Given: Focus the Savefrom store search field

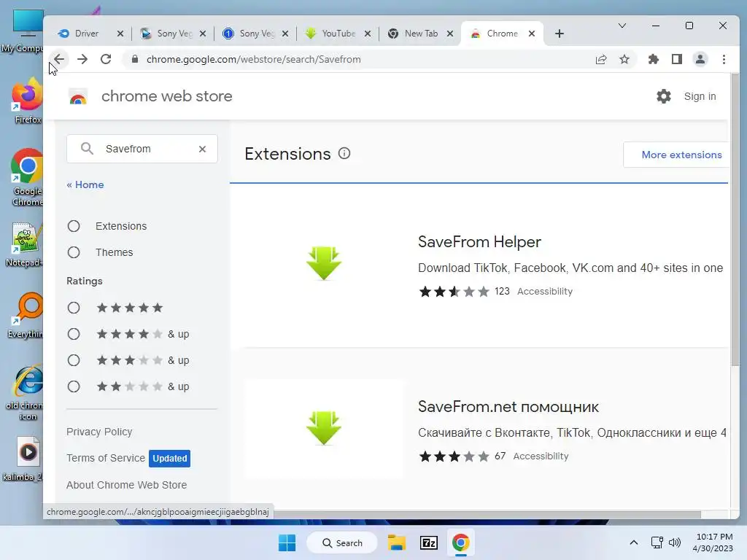Looking at the screenshot, I should tap(142, 149).
